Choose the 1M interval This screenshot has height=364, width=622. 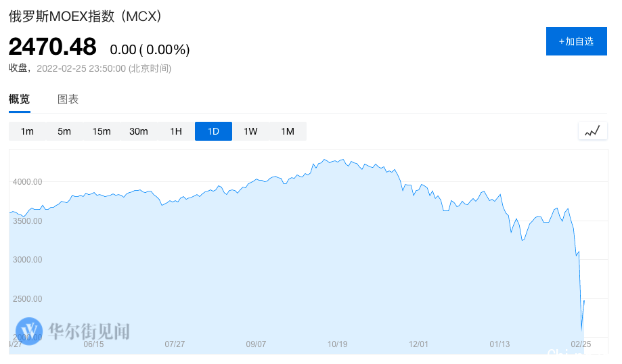(x=288, y=131)
